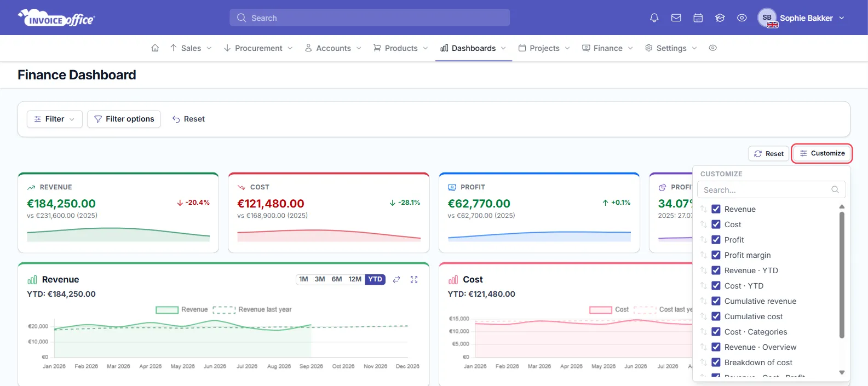Viewport: 868px width, 386px height.
Task: Click the Revenue chart swap arrows icon
Action: tap(396, 279)
